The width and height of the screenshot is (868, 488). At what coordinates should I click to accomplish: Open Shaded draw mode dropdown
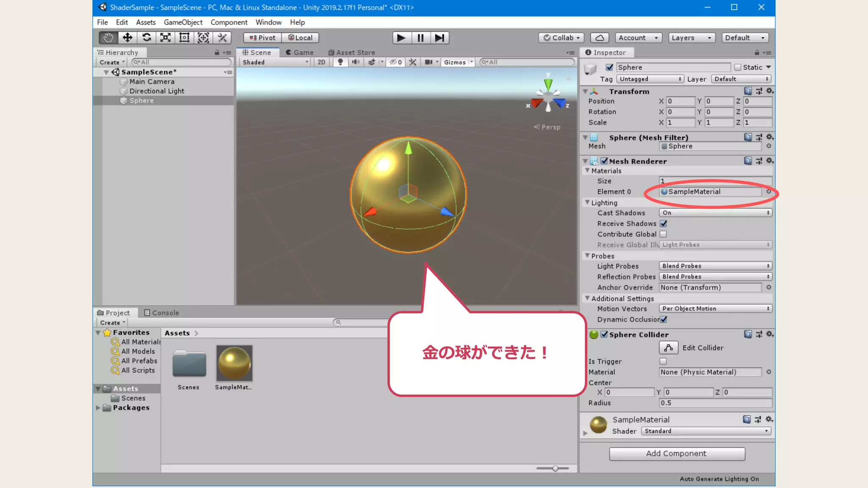[x=275, y=62]
